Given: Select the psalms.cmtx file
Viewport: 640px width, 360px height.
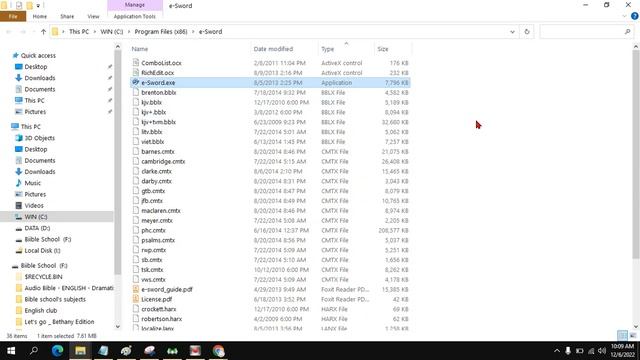Looking at the screenshot, I should pyautogui.click(x=158, y=240).
